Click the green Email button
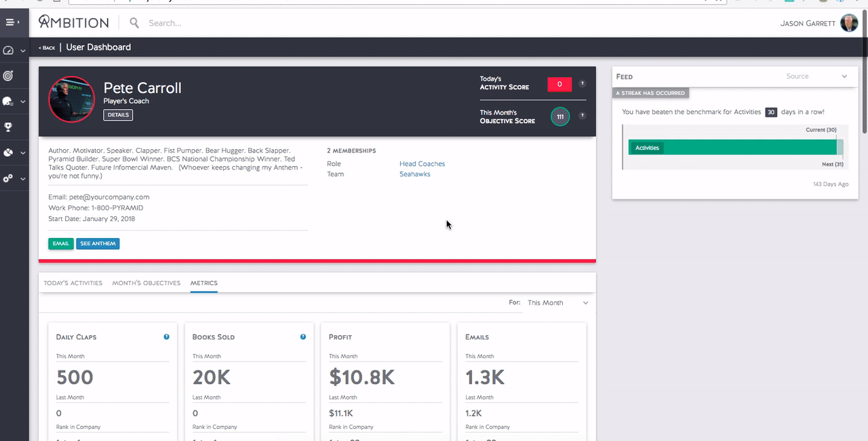The width and height of the screenshot is (868, 441). coord(61,244)
